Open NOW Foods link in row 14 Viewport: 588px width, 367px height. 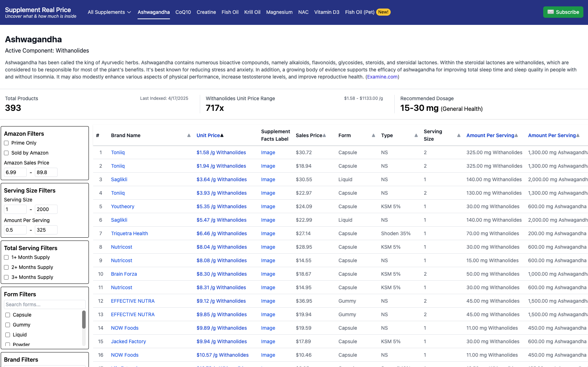[x=125, y=328]
